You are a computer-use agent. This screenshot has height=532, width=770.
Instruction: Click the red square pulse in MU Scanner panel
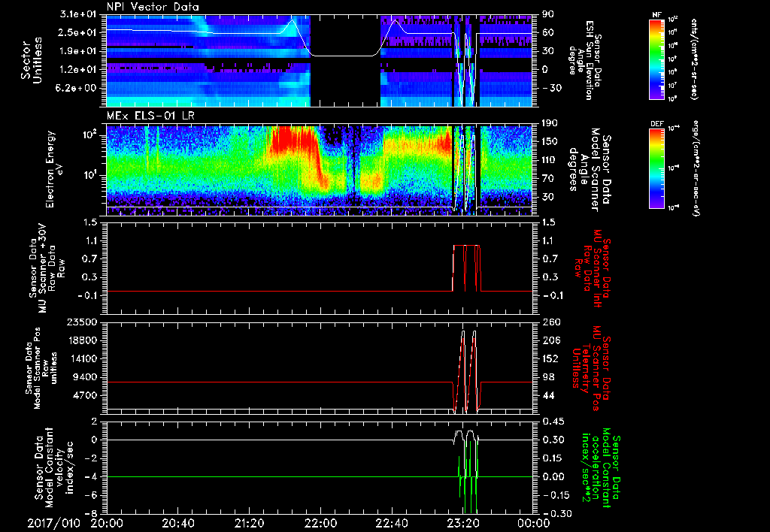[x=466, y=268]
